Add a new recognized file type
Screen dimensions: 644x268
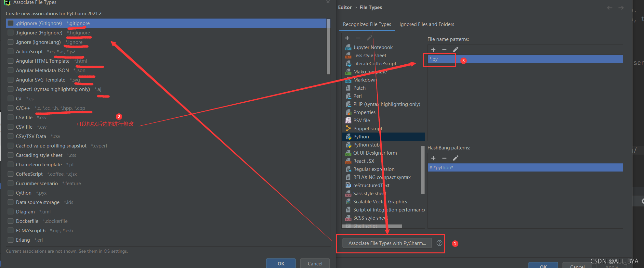(x=347, y=38)
